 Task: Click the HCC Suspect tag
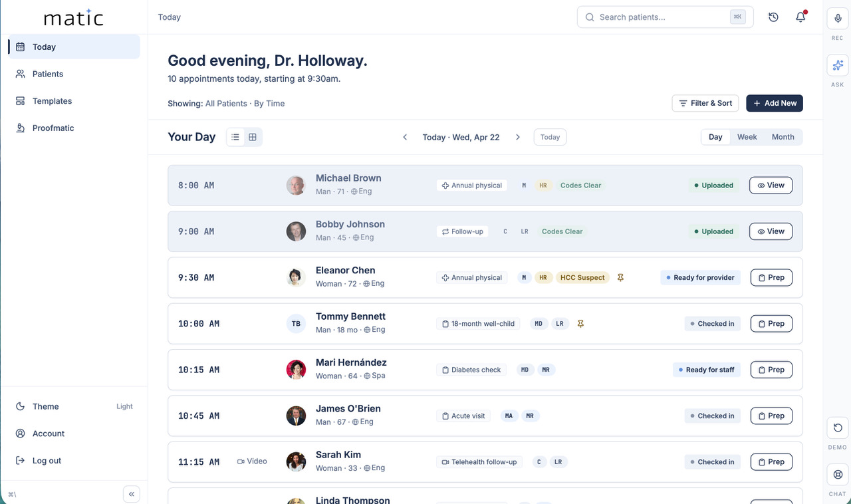click(x=582, y=277)
